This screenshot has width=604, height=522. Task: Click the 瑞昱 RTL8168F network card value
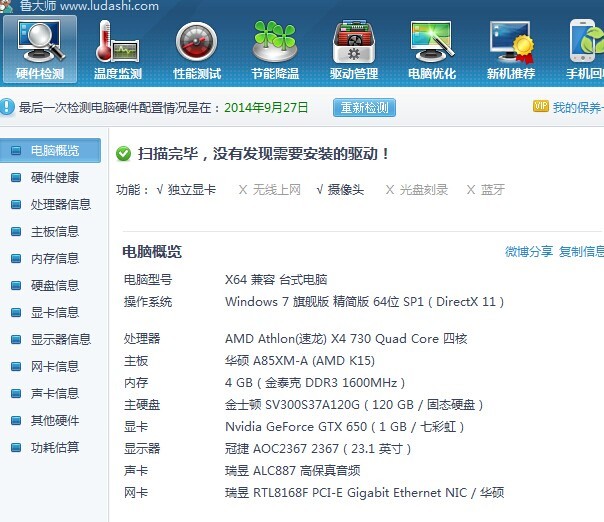tap(364, 492)
